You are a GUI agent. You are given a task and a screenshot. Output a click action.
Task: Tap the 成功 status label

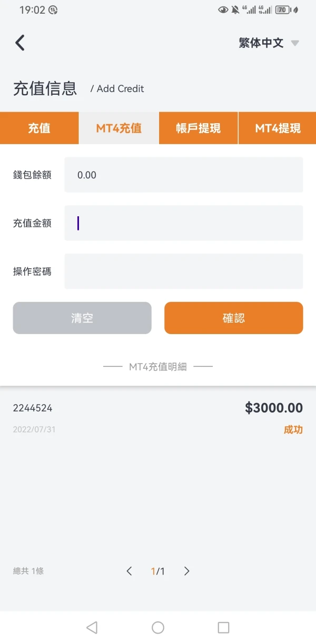click(x=293, y=429)
